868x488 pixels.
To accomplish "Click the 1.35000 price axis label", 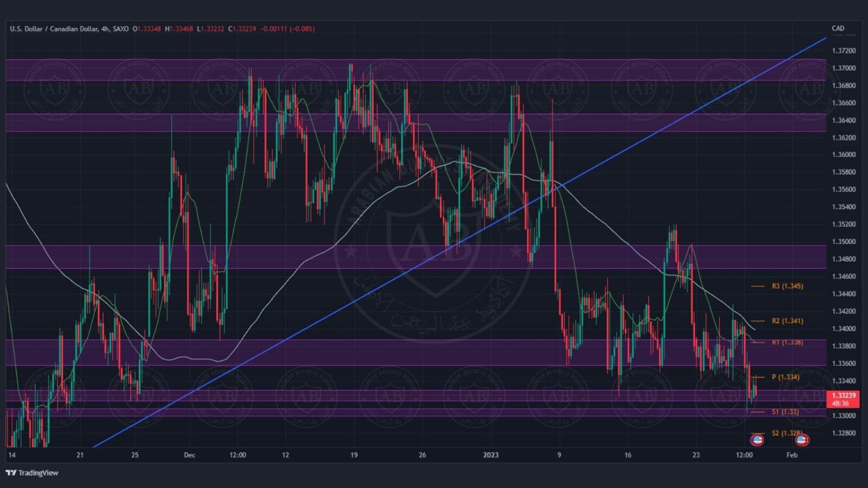I will pyautogui.click(x=843, y=242).
